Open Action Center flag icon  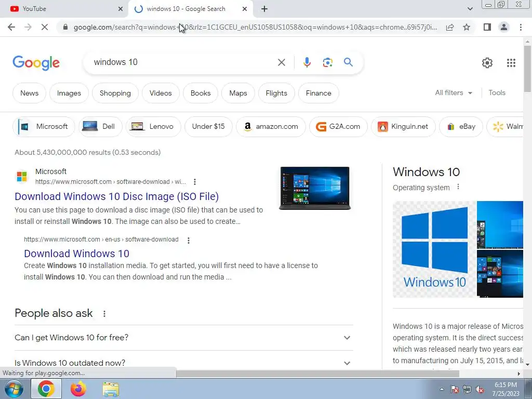(x=455, y=390)
